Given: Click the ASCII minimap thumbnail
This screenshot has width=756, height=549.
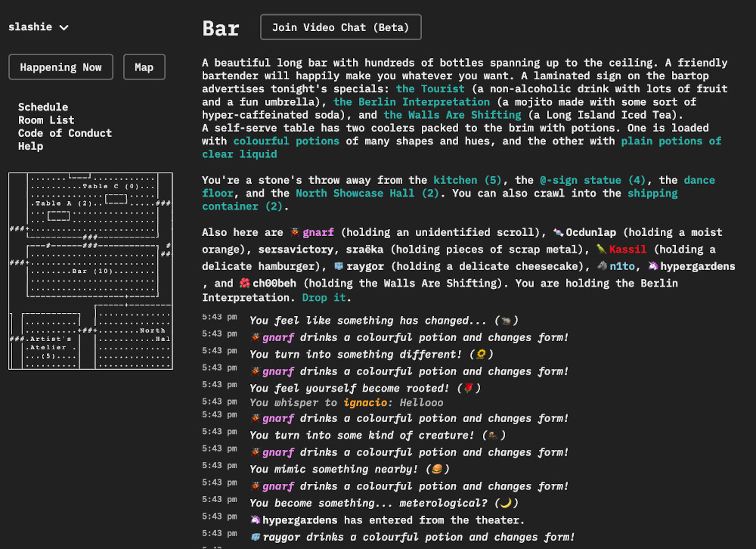Looking at the screenshot, I should [x=90, y=271].
